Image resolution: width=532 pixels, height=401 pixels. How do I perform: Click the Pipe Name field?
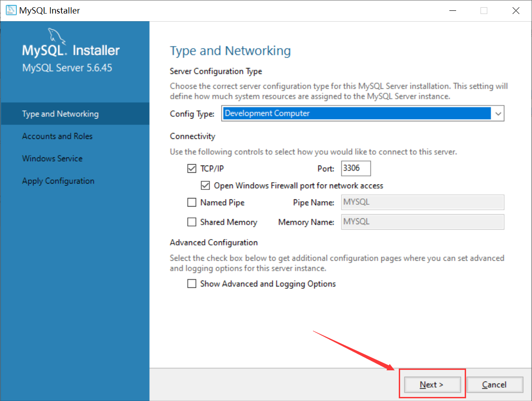(423, 203)
